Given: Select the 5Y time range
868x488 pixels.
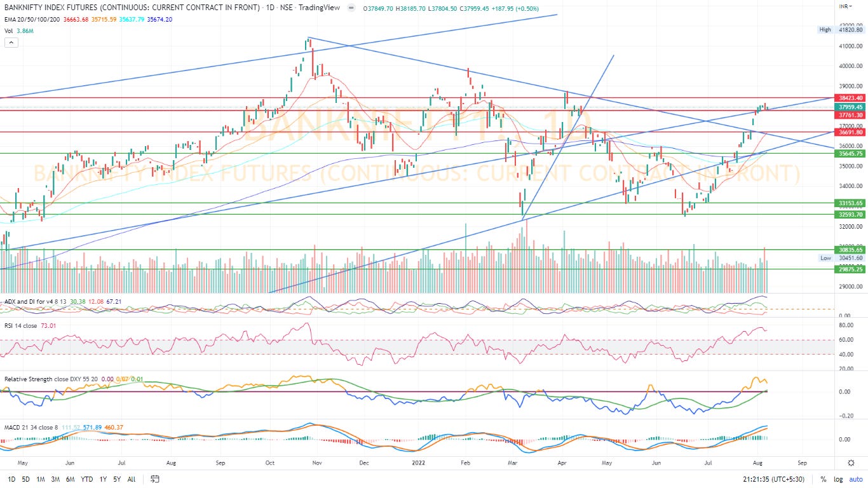Looking at the screenshot, I should pyautogui.click(x=117, y=479).
